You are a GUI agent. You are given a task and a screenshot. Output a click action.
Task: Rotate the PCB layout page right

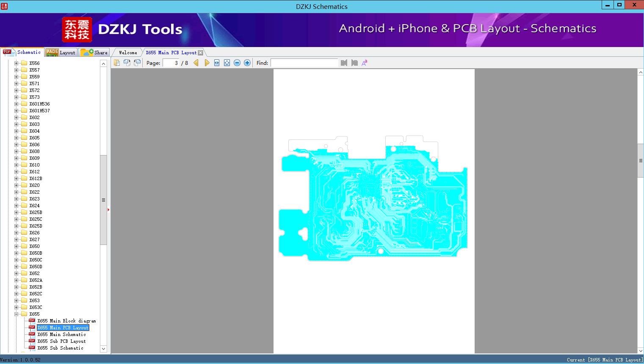[x=137, y=62]
